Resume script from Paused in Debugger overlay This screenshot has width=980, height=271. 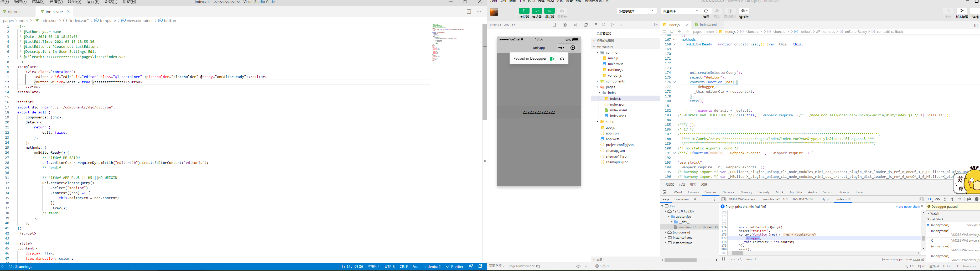(552, 59)
